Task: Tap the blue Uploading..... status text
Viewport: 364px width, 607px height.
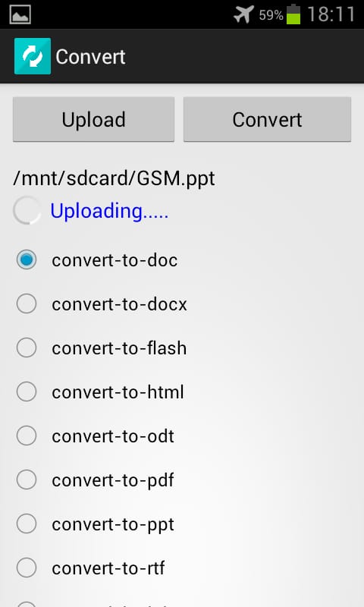Action: coord(109,212)
